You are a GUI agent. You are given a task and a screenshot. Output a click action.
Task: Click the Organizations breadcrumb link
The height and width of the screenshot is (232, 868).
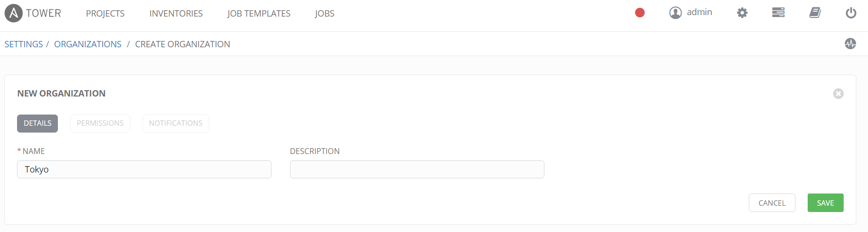pos(88,44)
